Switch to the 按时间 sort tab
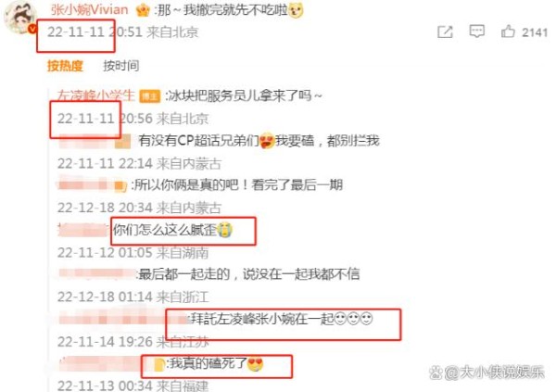This screenshot has height=392, width=556. click(x=120, y=66)
